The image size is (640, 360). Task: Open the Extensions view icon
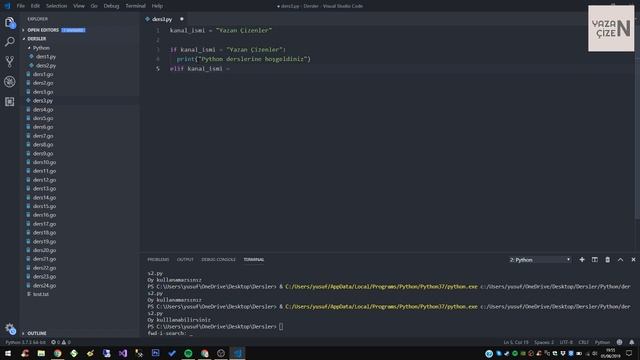(10, 101)
